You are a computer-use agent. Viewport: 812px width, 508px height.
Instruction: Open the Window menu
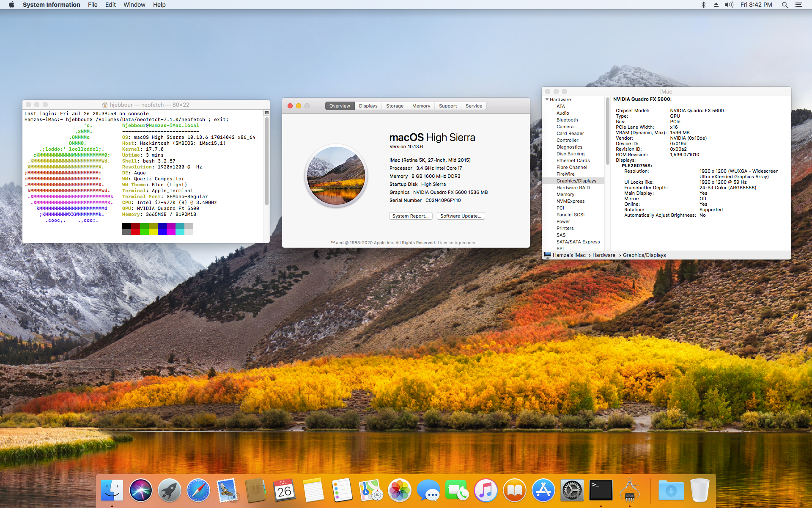point(134,5)
